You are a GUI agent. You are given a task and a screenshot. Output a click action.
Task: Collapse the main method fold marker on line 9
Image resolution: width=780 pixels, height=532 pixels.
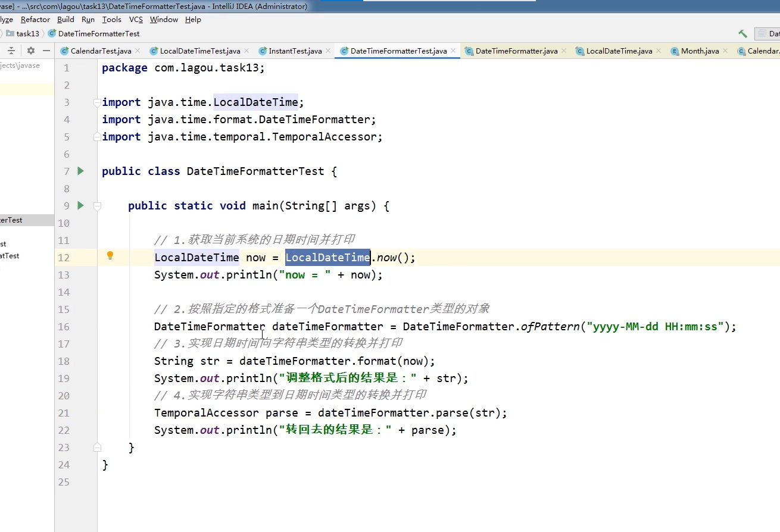point(97,206)
